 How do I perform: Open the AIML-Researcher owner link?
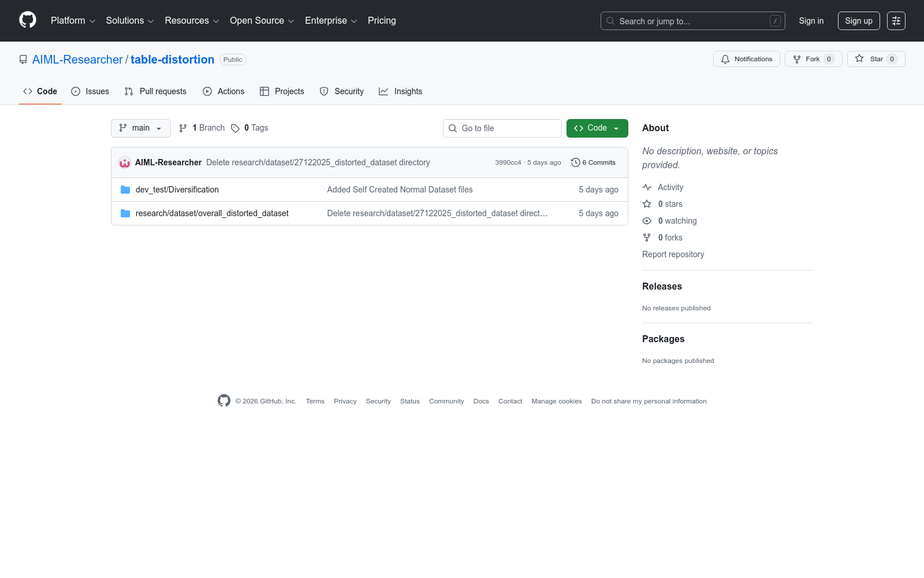pos(77,60)
